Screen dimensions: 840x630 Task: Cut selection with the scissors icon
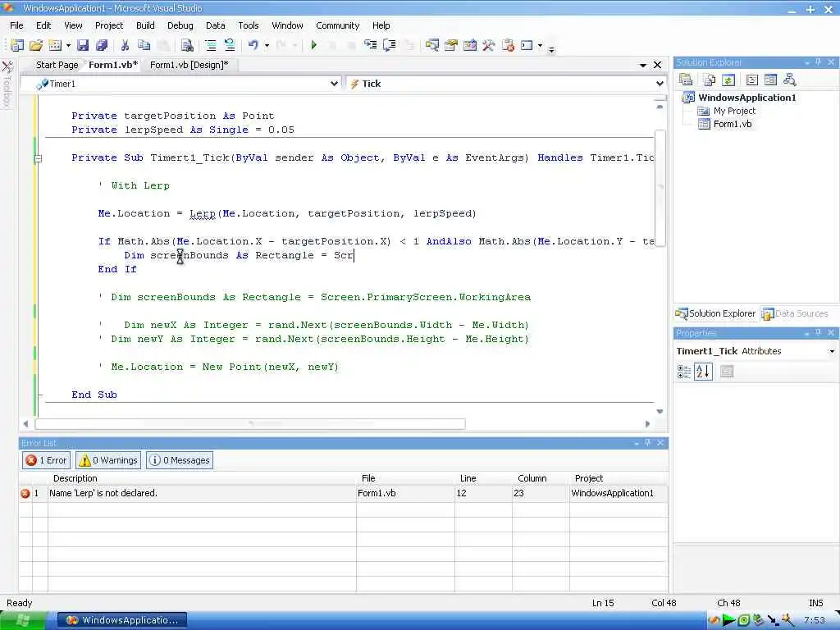(x=125, y=46)
